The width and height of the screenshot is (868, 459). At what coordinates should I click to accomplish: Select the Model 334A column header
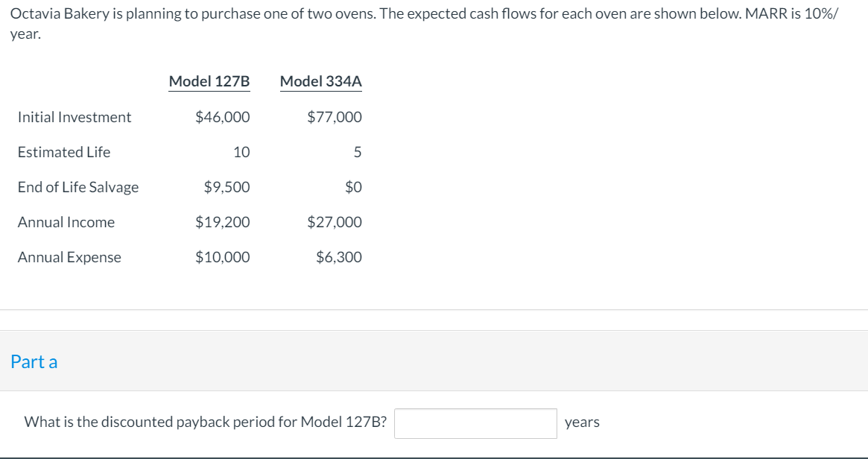point(321,81)
